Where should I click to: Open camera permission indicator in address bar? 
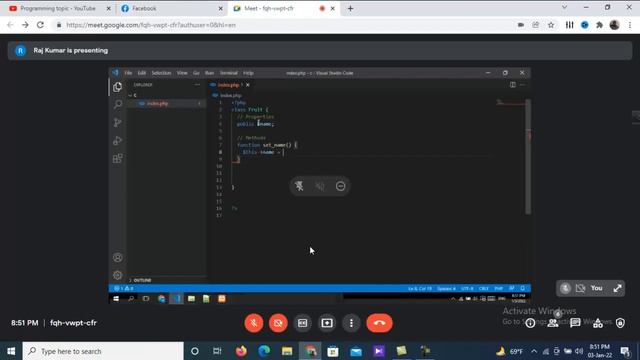521,25
